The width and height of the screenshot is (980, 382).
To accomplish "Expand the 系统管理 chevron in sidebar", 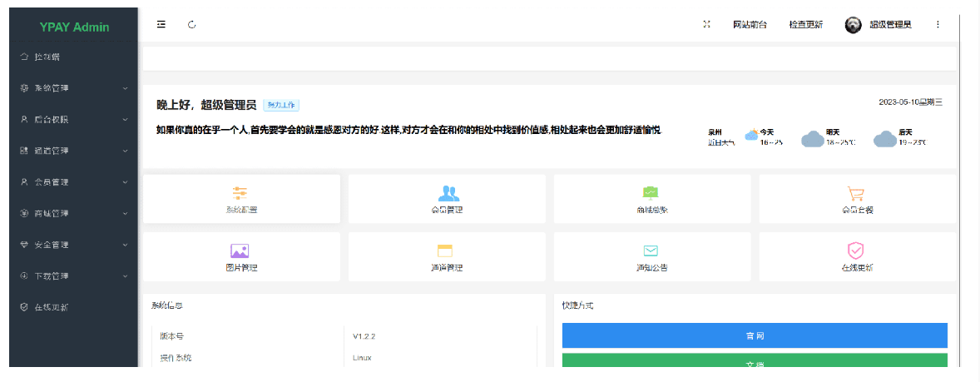I will click(x=126, y=88).
